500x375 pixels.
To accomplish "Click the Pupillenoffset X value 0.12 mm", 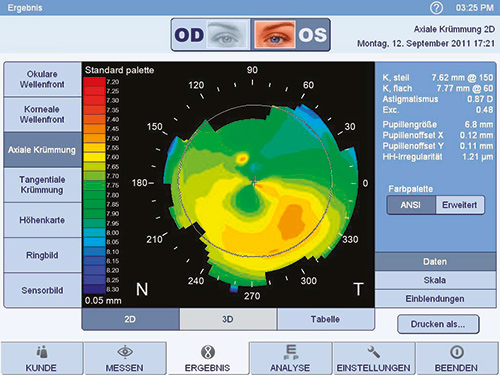I will click(476, 135).
